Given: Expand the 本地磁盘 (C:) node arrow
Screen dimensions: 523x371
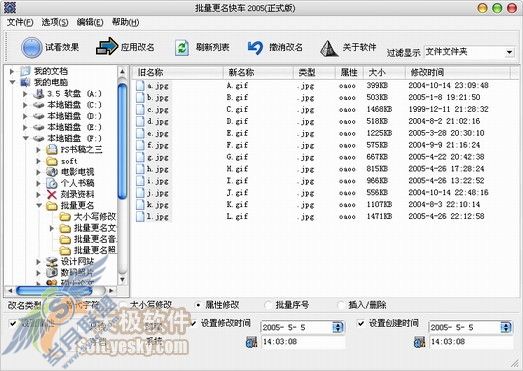Looking at the screenshot, I should [x=25, y=105].
